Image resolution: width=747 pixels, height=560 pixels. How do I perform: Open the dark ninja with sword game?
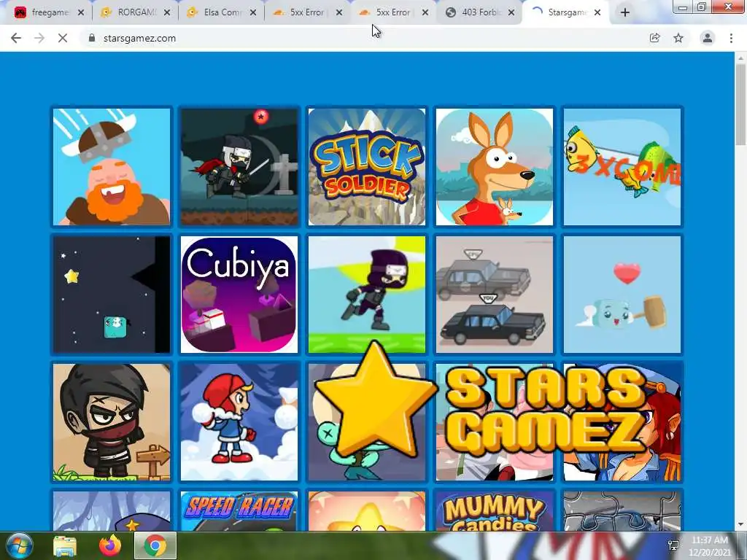pyautogui.click(x=239, y=167)
